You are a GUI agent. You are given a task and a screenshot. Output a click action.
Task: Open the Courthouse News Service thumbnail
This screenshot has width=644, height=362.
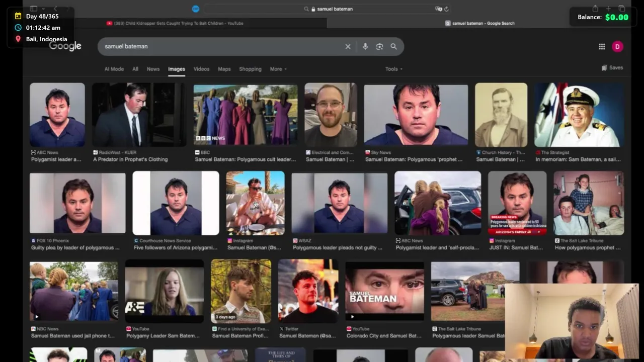(x=176, y=203)
